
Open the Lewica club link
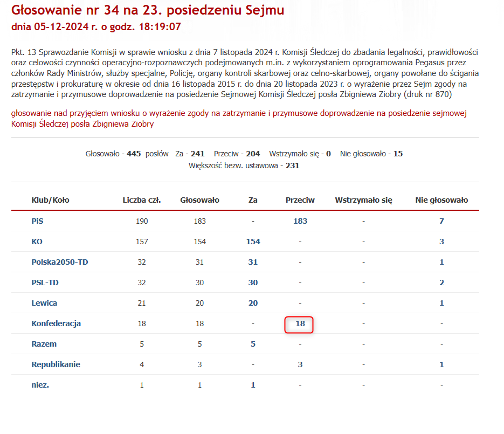click(x=44, y=303)
